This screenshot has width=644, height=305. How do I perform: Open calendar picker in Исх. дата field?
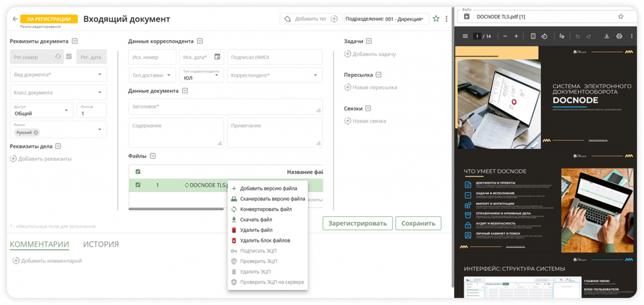click(x=217, y=57)
